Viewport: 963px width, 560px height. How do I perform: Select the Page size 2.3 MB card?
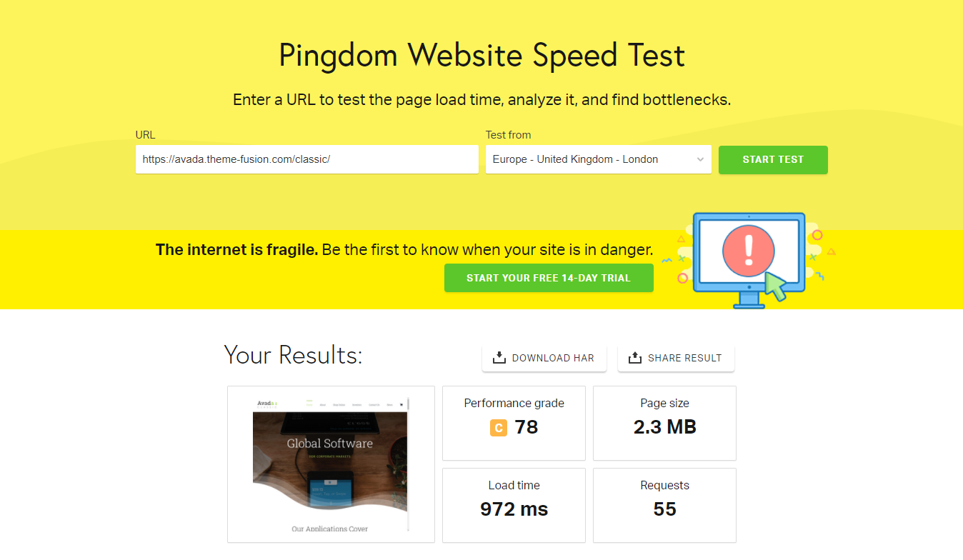coord(664,423)
